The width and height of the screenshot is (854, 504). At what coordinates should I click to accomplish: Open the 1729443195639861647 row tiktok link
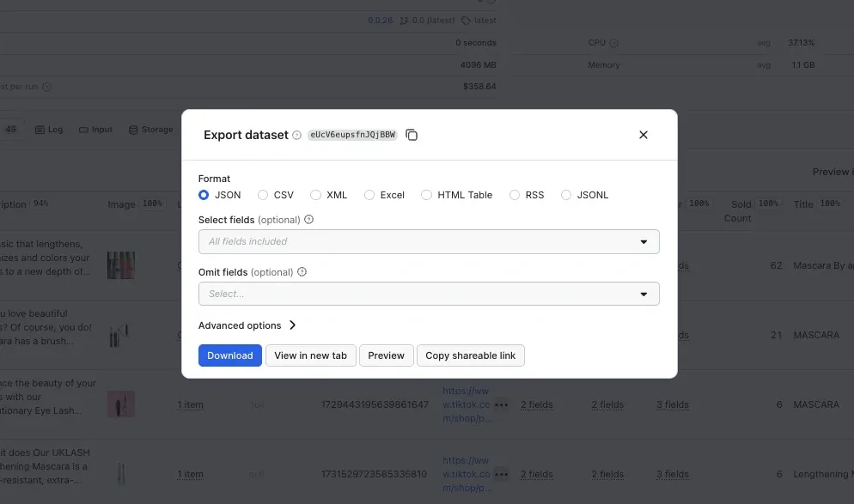click(x=467, y=404)
